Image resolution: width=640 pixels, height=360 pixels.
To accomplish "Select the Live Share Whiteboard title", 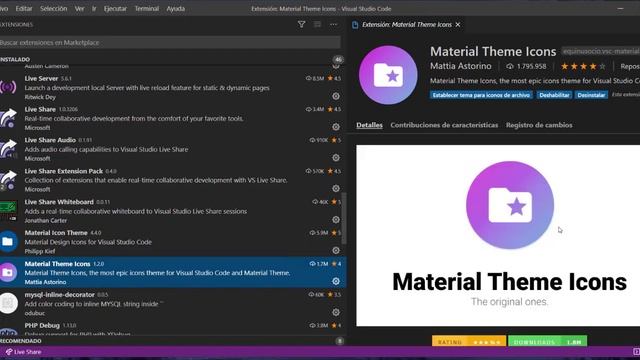I will coord(59,202).
